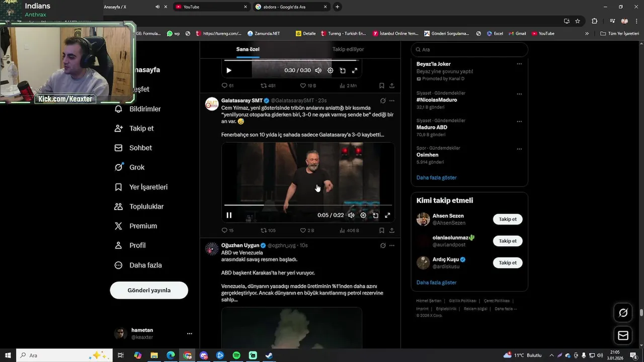
Task: Switch to Takip ediliyor tab
Action: (348, 49)
